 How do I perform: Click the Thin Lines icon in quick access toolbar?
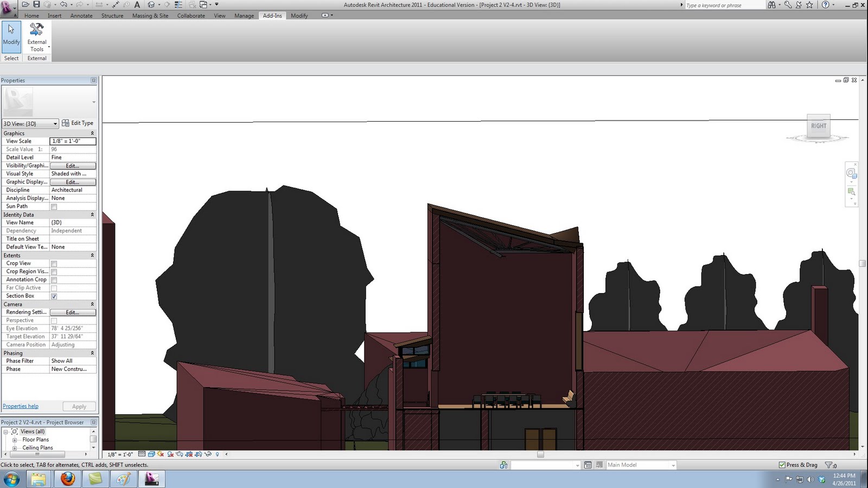(x=178, y=4)
